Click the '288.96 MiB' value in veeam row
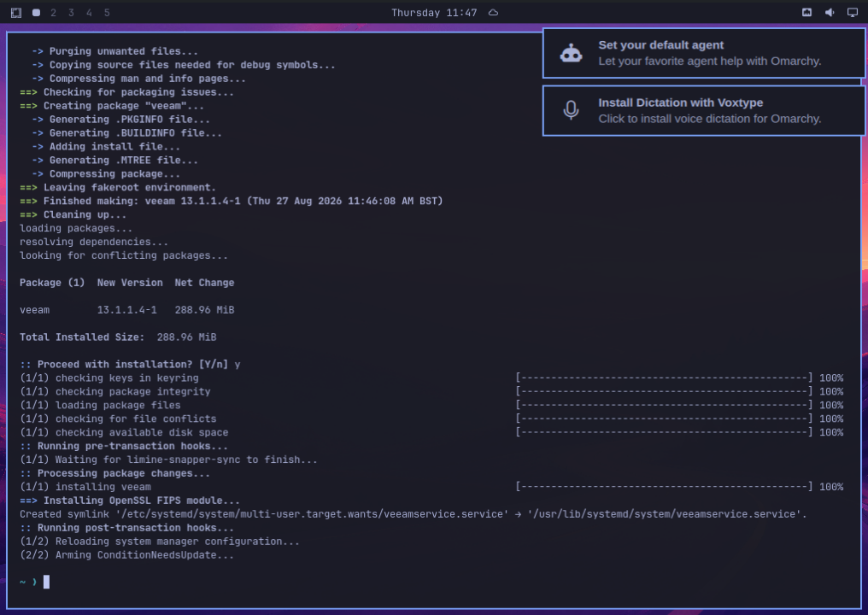 204,310
